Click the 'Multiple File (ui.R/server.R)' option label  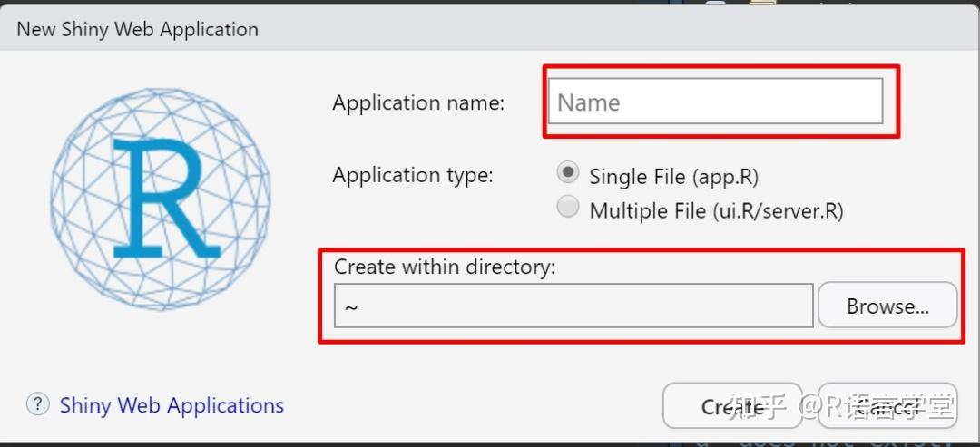pyautogui.click(x=716, y=211)
